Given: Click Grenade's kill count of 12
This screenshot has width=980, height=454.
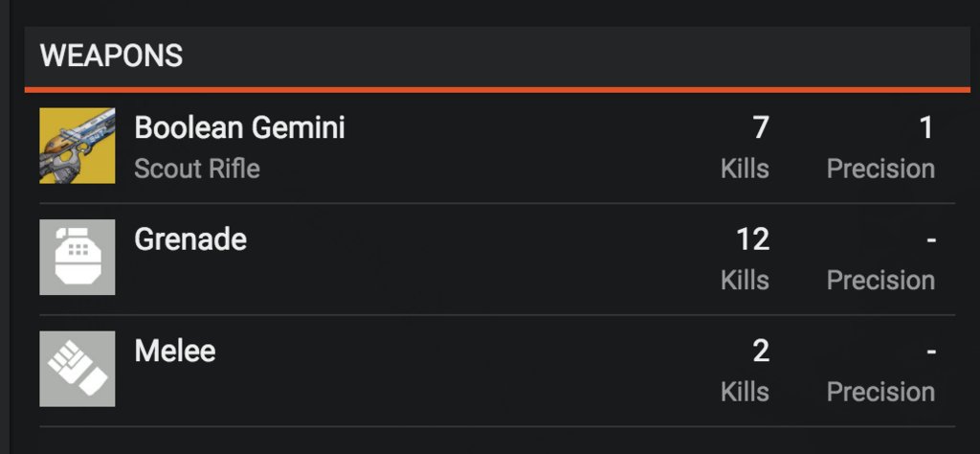Looking at the screenshot, I should (752, 239).
